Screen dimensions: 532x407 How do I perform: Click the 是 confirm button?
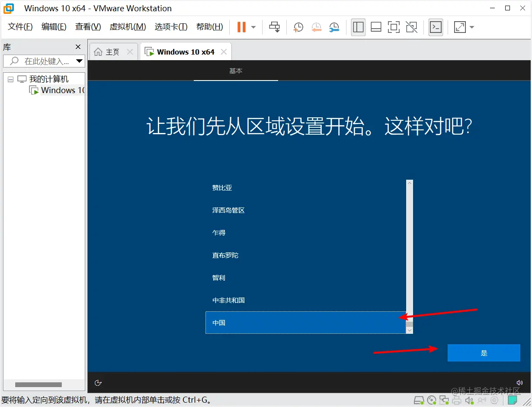point(484,353)
